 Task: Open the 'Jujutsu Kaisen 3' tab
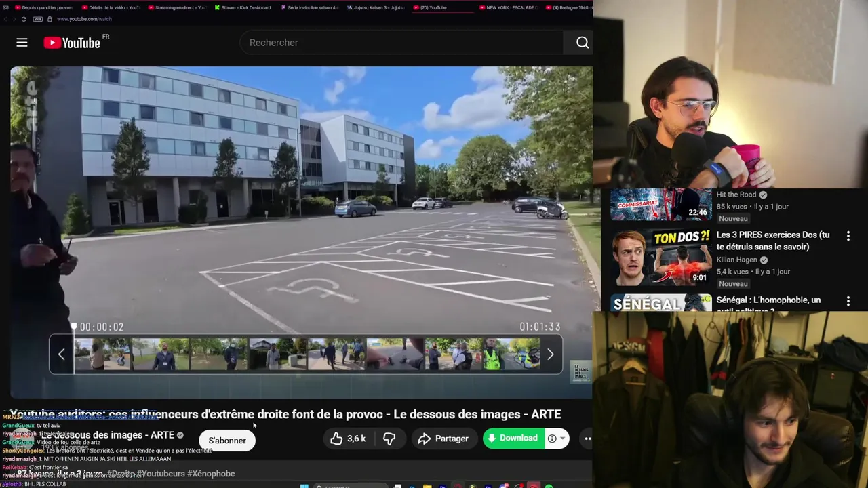click(375, 7)
